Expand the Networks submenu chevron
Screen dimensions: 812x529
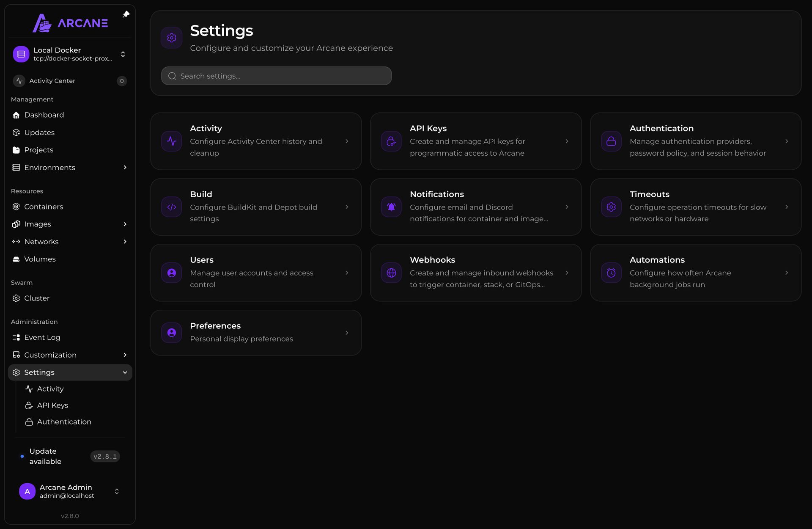[125, 242]
